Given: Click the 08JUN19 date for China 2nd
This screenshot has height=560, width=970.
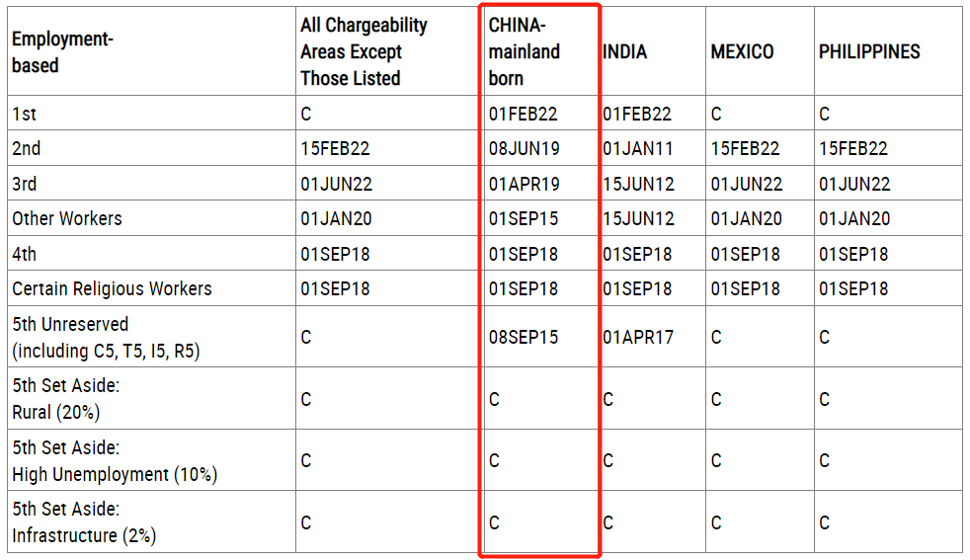Looking at the screenshot, I should (524, 148).
